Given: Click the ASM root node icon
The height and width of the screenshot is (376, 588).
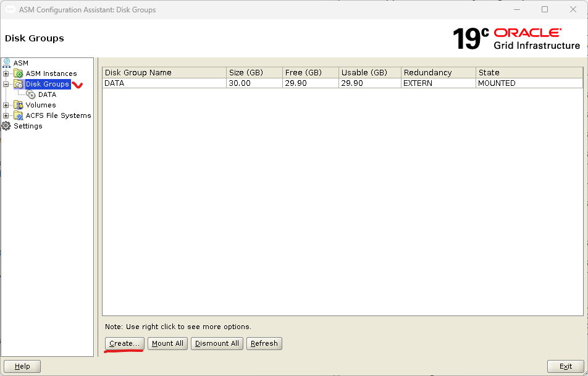Looking at the screenshot, I should click(7, 63).
